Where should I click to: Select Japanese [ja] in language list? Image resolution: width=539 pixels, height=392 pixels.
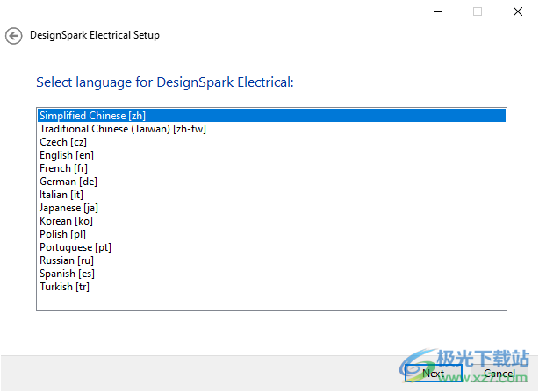coord(271,208)
